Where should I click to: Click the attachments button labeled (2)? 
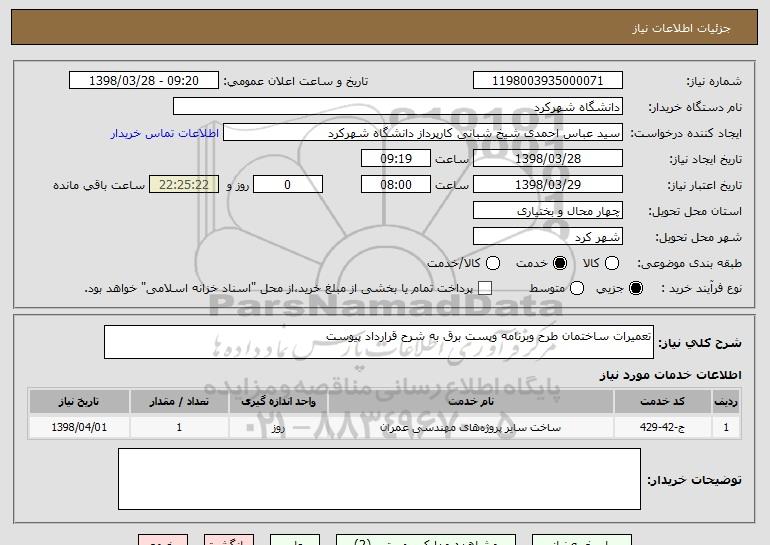click(x=426, y=540)
